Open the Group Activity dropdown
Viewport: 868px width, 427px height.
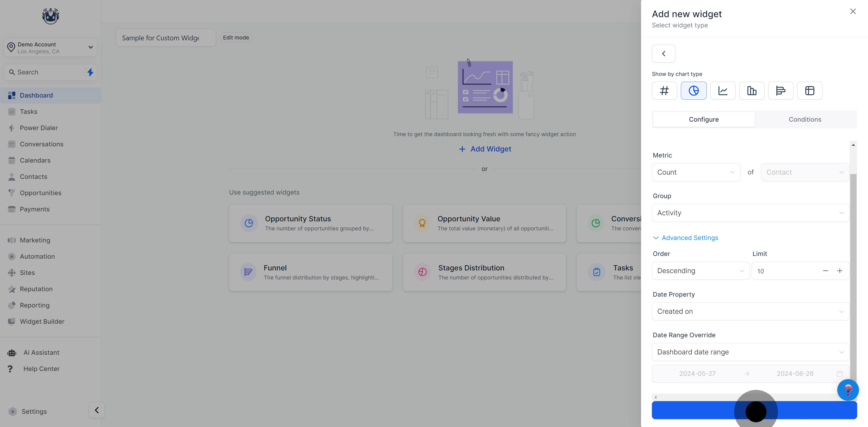[750, 213]
